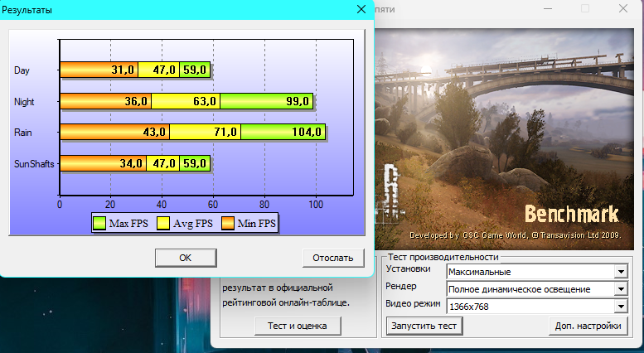Select the SunShafts minimum bar showing 34,0
Viewport: 644px width, 353px height.
point(103,163)
